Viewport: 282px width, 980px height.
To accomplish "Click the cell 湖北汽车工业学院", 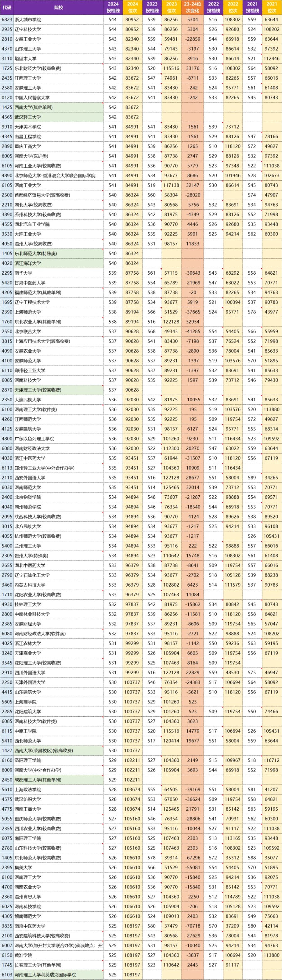I will pos(59,224).
